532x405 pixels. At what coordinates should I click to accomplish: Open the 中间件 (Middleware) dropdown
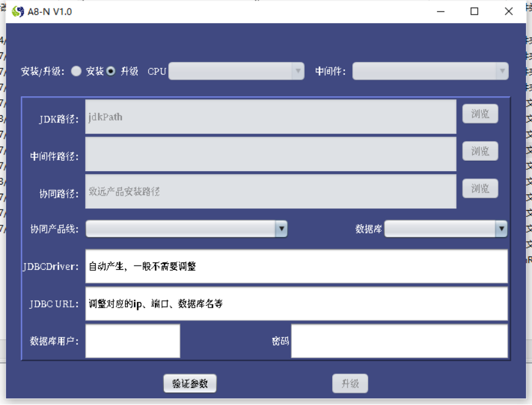[502, 71]
